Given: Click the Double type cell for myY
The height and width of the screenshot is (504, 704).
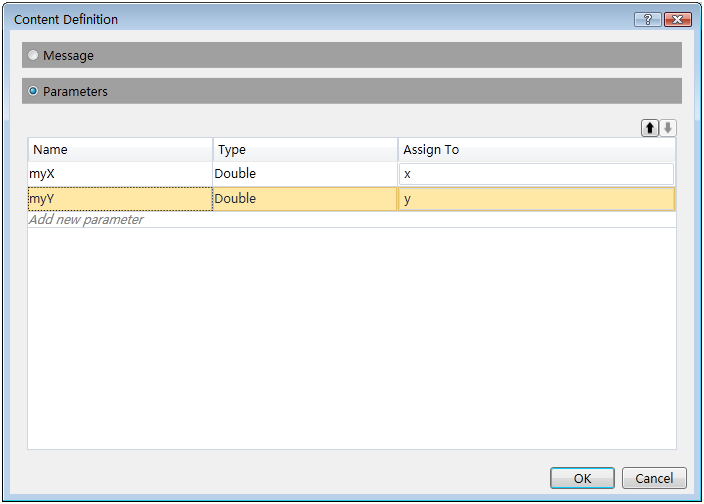Looking at the screenshot, I should [305, 199].
